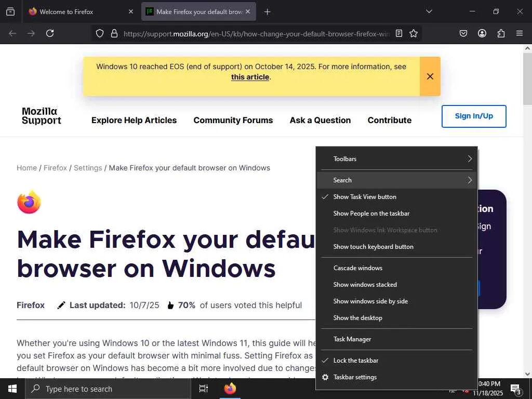The width and height of the screenshot is (532, 399).
Task: Click the vertical scrollbar thumb
Action: tap(527, 79)
